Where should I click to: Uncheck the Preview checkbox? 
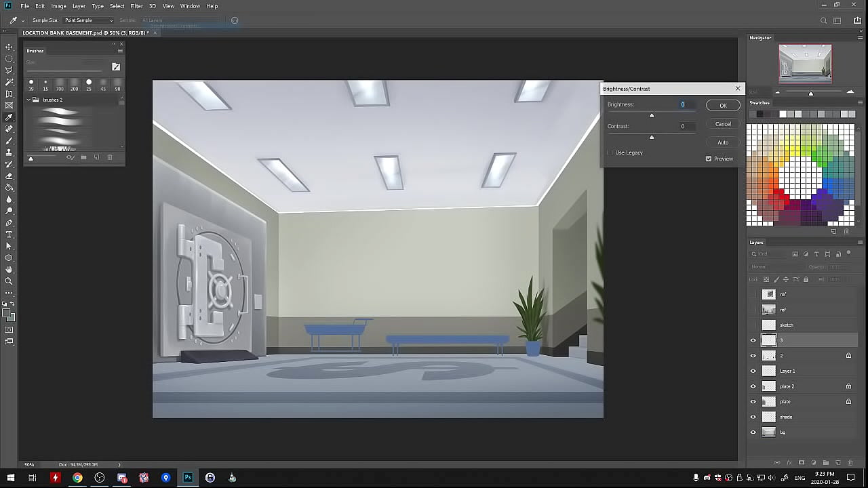tap(709, 159)
